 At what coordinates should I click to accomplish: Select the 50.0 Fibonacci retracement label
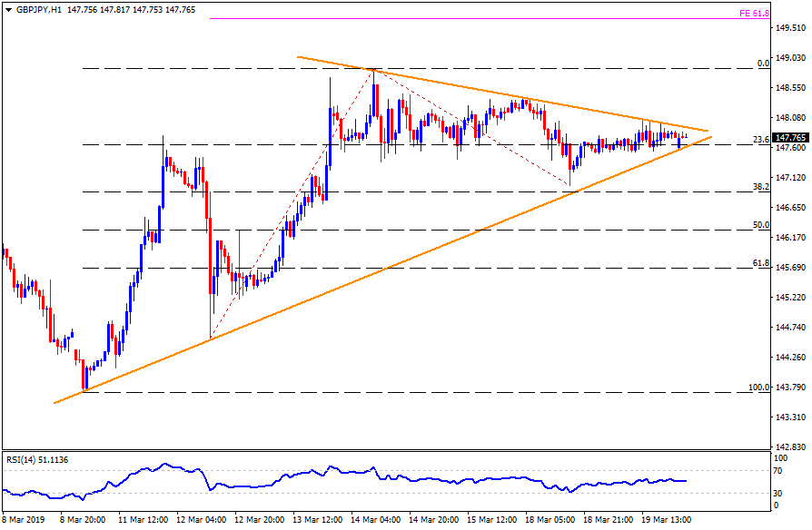click(760, 224)
